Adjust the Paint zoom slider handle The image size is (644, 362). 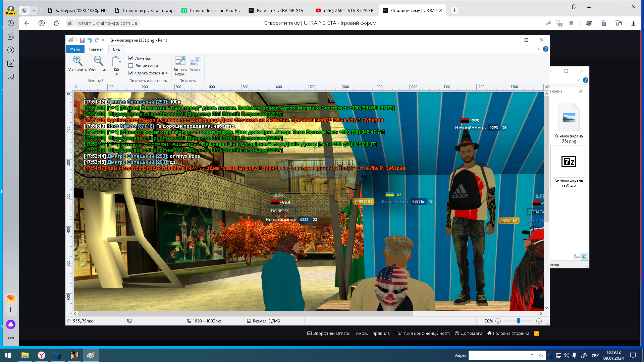[519, 321]
